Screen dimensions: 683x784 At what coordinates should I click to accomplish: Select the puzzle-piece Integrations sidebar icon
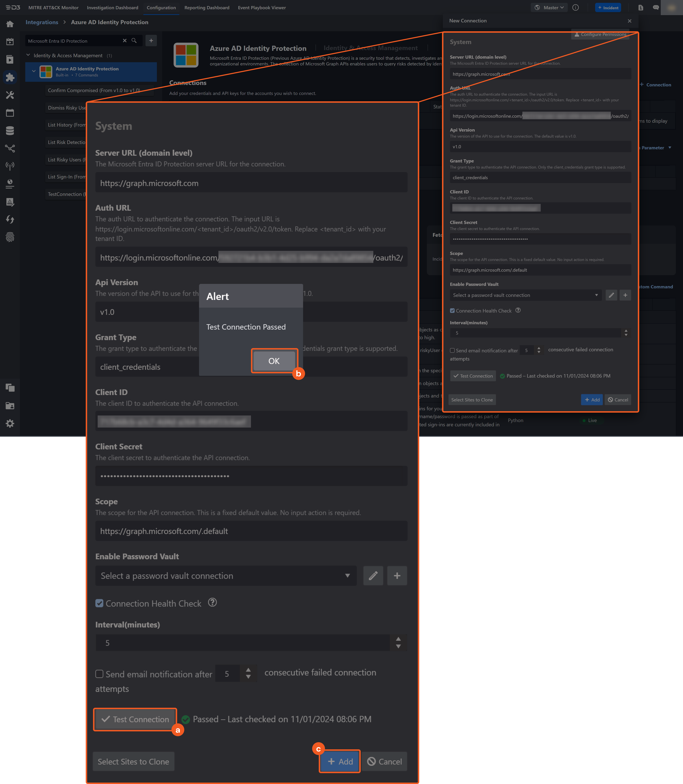10,77
